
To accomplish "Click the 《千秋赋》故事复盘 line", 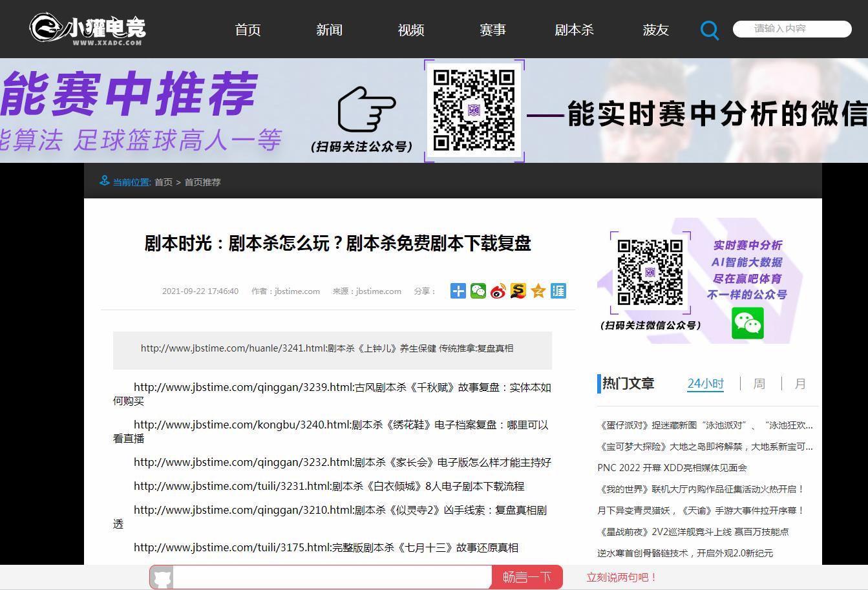I will click(332, 394).
